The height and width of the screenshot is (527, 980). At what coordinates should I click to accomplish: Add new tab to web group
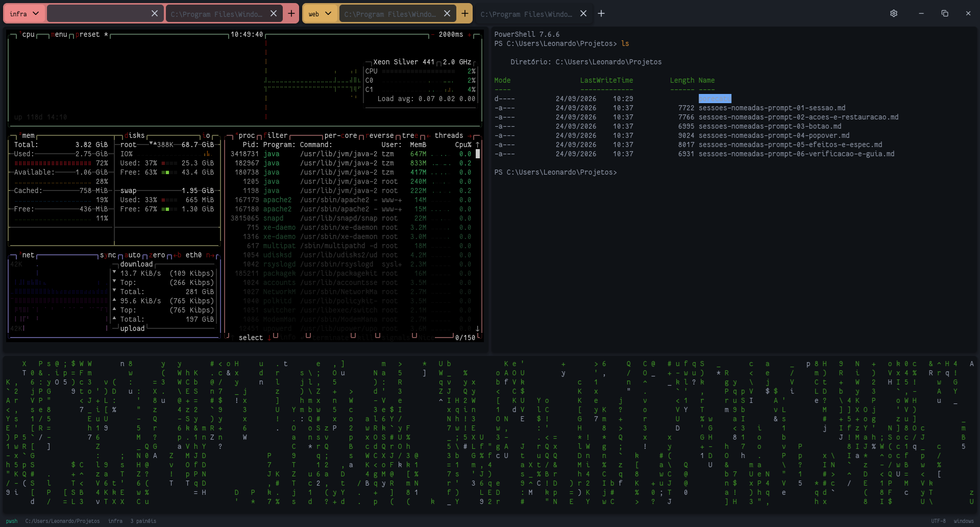coord(465,14)
